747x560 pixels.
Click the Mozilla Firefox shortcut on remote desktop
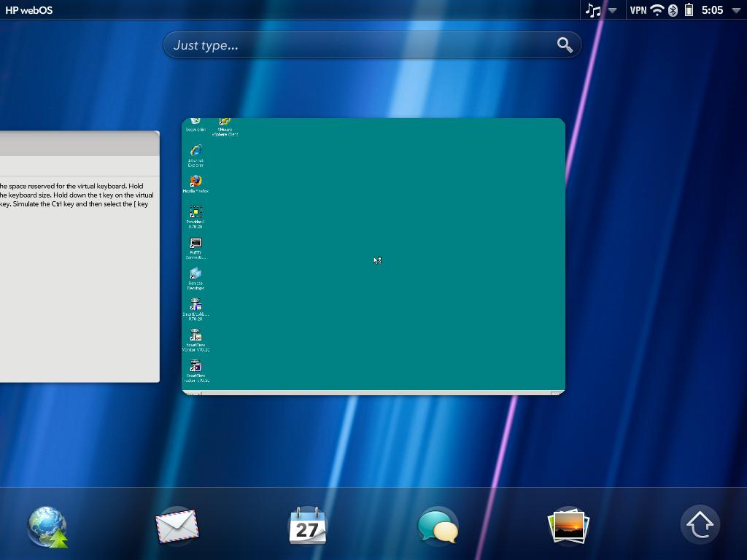[196, 184]
